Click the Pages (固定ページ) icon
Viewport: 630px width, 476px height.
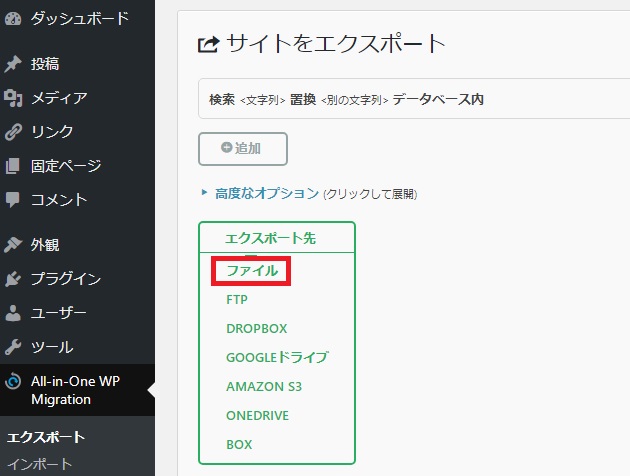pyautogui.click(x=13, y=166)
